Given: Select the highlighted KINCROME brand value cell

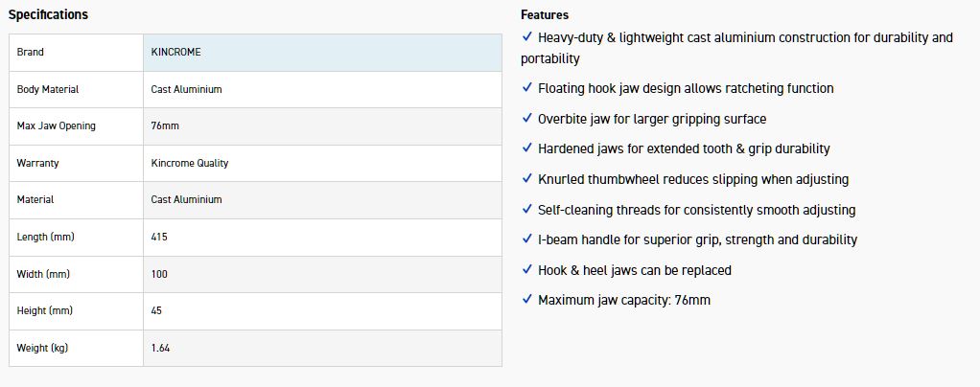Looking at the screenshot, I should point(321,52).
